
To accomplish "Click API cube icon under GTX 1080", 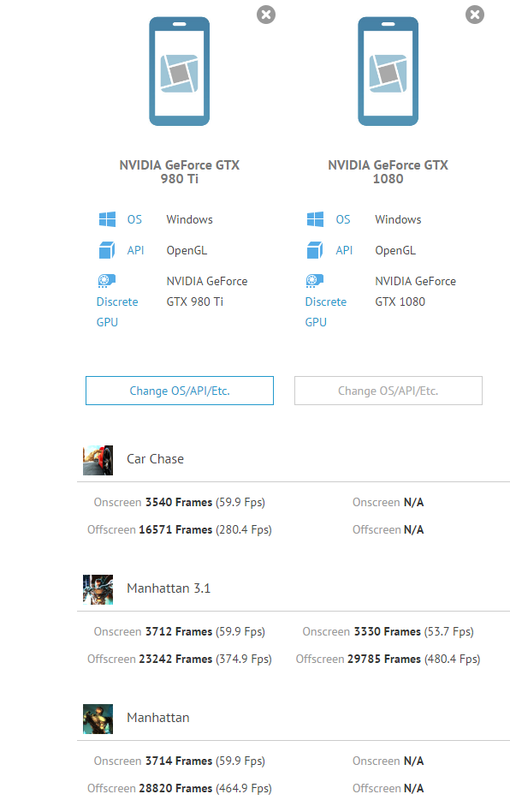I will [x=315, y=250].
